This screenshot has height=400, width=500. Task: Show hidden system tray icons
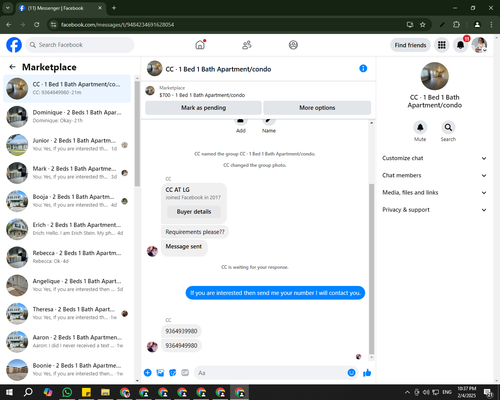[x=407, y=392]
